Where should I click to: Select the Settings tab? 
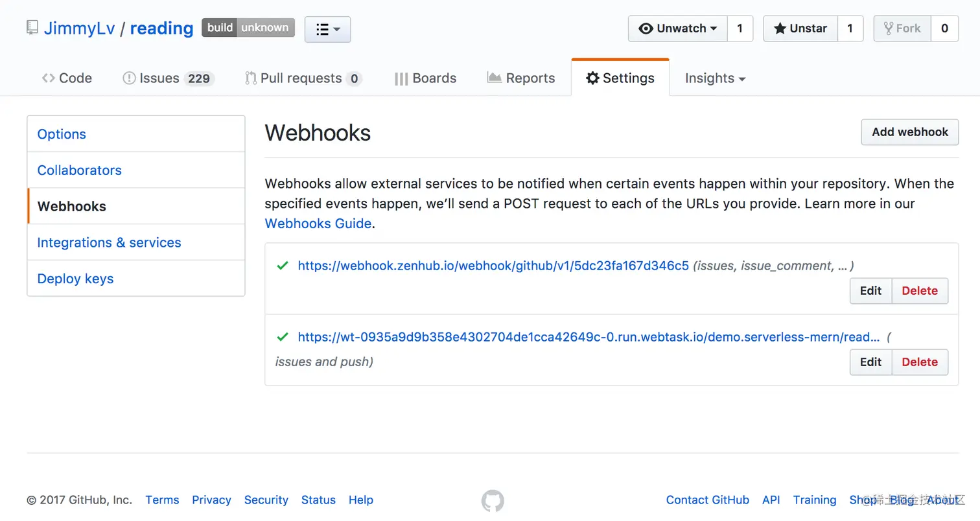click(620, 78)
